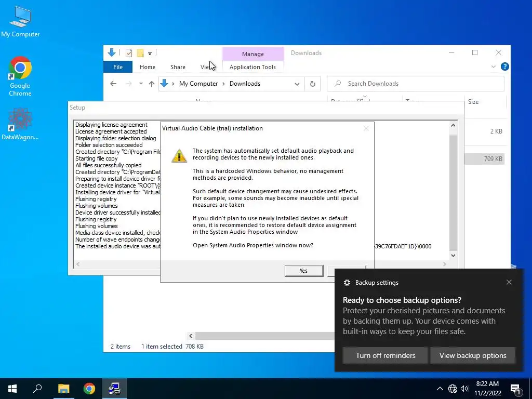This screenshot has width=532, height=399.
Task: Launch Google Chrome desktop shortcut
Action: tap(20, 76)
